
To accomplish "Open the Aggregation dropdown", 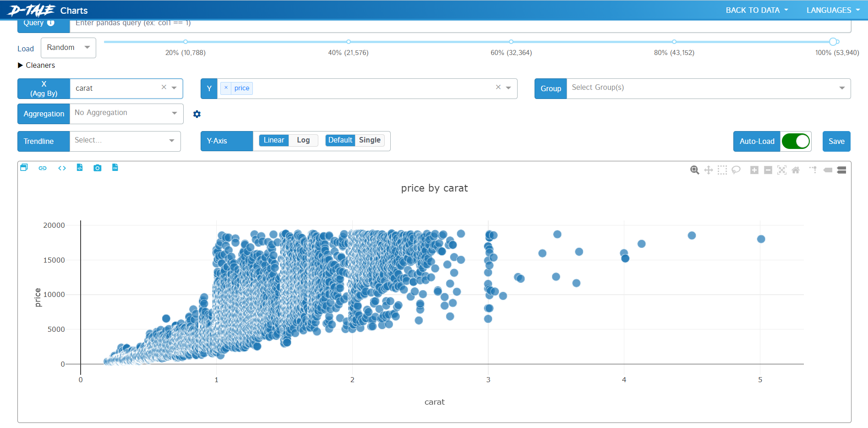I will [126, 114].
